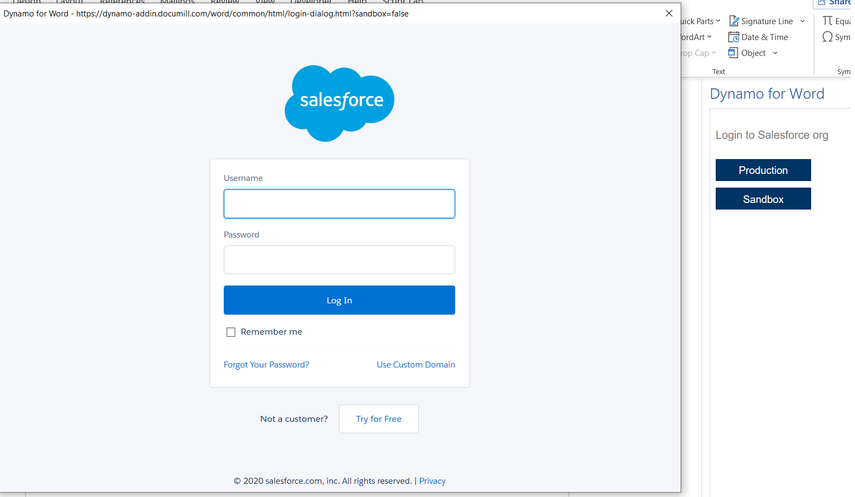Screen dimensions: 855x497
Task: Close the Dynamo for Word login dialog
Action: pos(669,13)
